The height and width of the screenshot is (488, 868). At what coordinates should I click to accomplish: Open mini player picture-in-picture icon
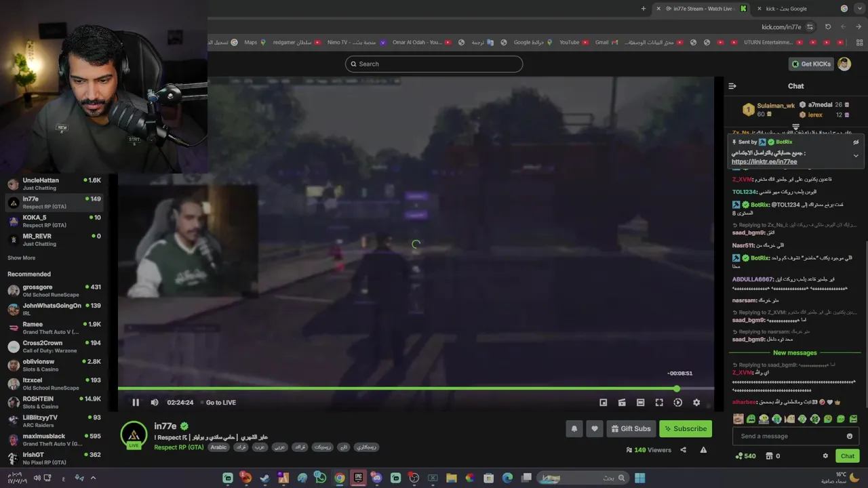pyautogui.click(x=604, y=403)
